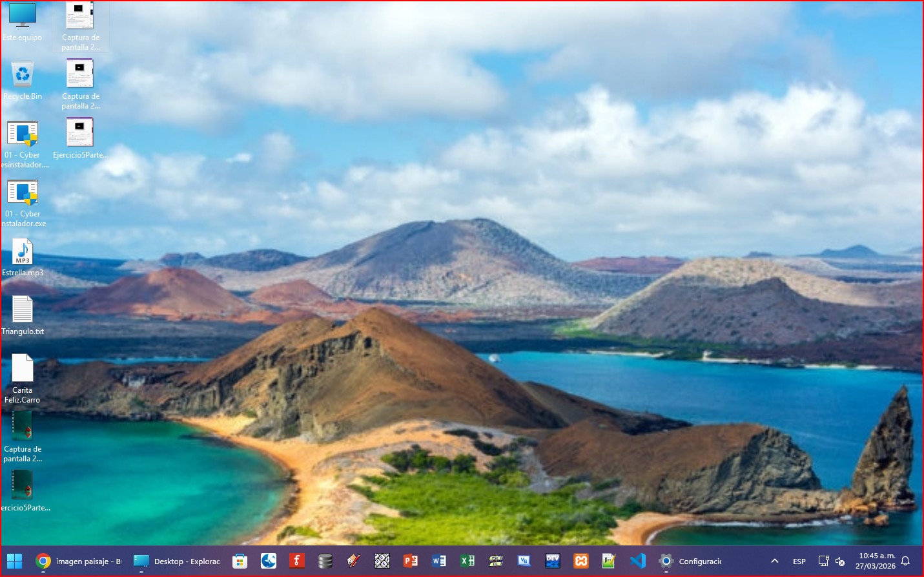924x577 pixels.
Task: Open the database cylinder taskbar app
Action: pyautogui.click(x=325, y=561)
